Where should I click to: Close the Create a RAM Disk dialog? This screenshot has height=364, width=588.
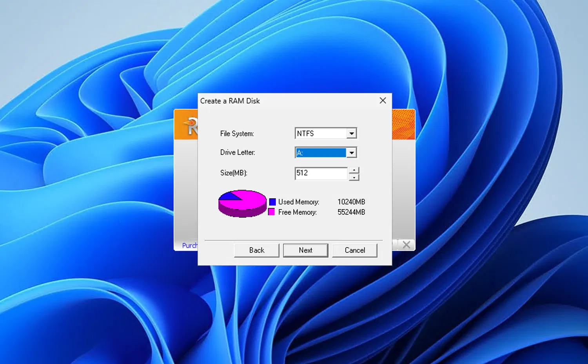point(383,101)
